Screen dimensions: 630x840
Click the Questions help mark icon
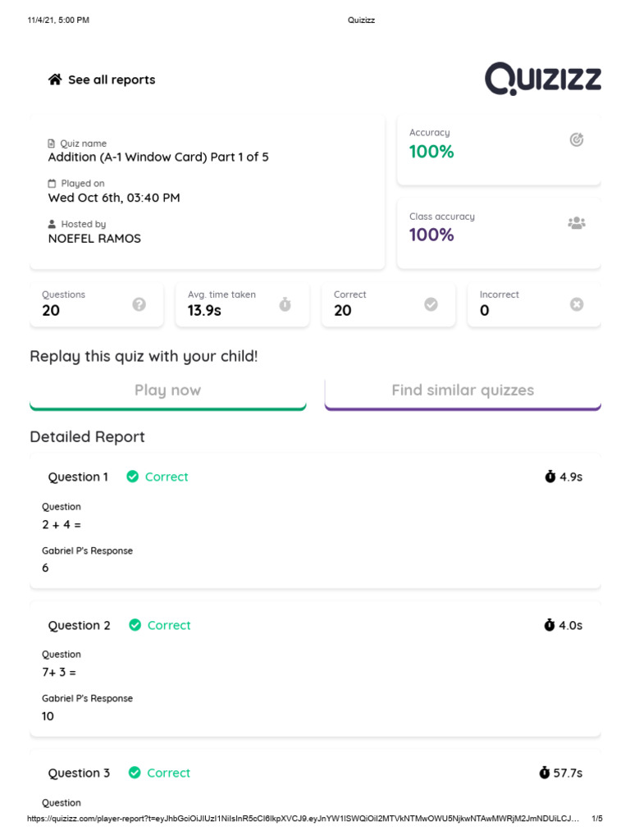pos(139,304)
